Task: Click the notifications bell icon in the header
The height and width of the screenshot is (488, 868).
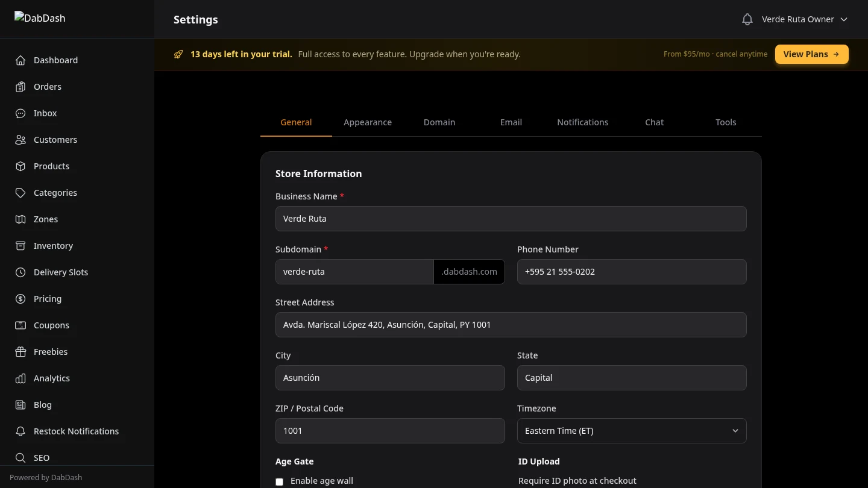Action: pyautogui.click(x=747, y=19)
